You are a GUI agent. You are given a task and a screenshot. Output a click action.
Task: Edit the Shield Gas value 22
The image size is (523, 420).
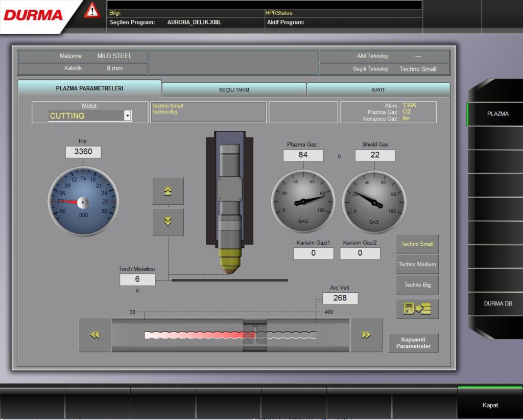(375, 155)
